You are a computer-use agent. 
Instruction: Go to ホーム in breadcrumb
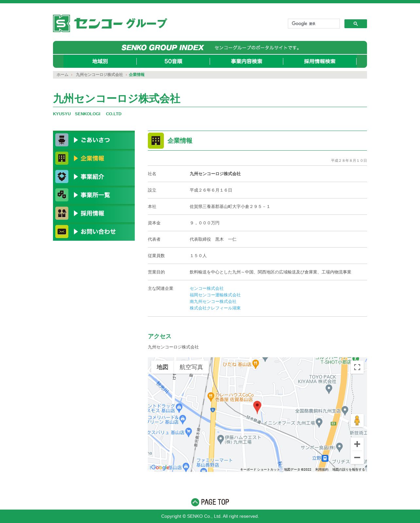point(62,75)
